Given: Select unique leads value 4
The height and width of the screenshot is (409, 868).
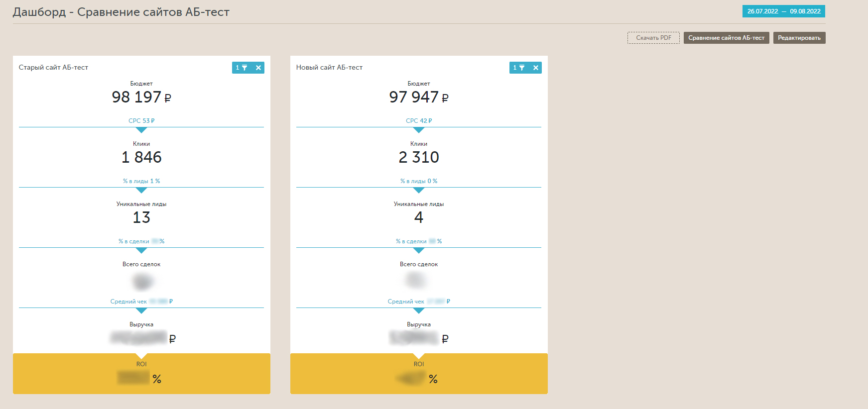Looking at the screenshot, I should (419, 217).
